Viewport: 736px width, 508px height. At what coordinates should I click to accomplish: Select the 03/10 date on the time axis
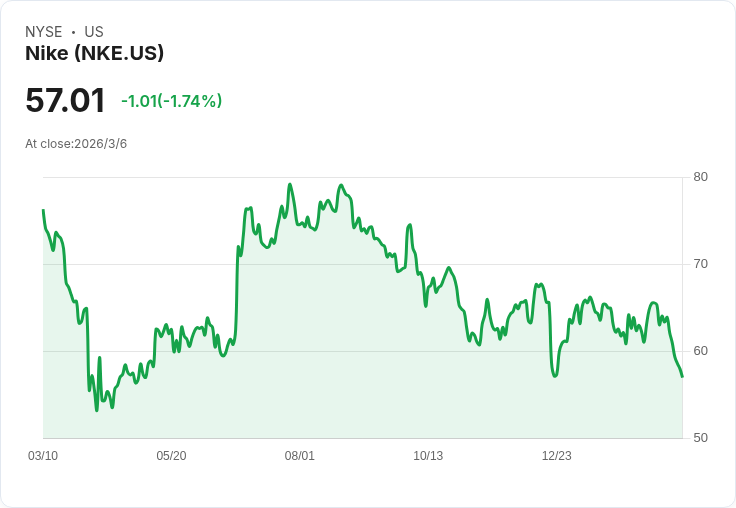point(43,456)
